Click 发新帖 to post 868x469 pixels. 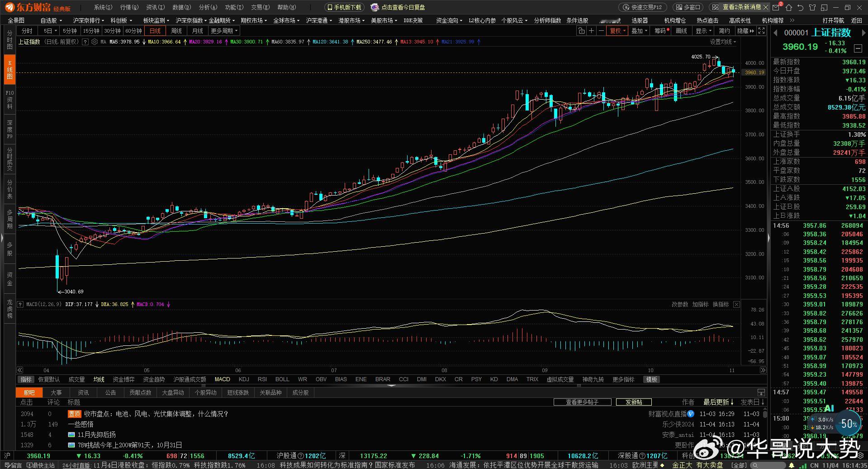pyautogui.click(x=634, y=402)
